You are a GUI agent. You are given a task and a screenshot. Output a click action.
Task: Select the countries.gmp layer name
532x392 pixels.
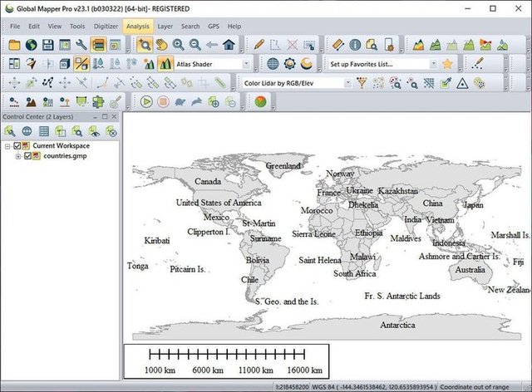(x=66, y=156)
